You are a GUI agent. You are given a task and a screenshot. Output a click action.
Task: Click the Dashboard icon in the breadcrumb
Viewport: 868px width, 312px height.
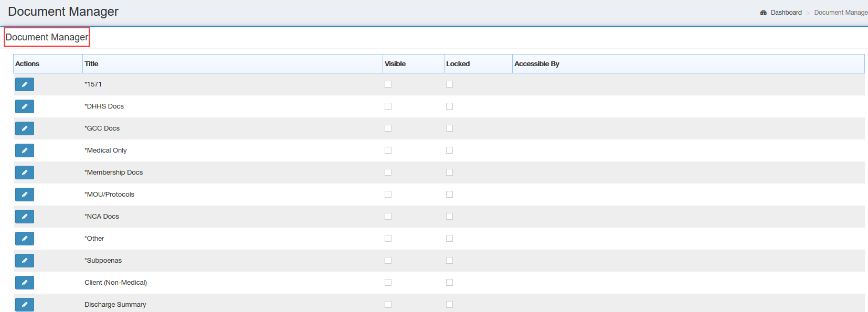pyautogui.click(x=764, y=13)
